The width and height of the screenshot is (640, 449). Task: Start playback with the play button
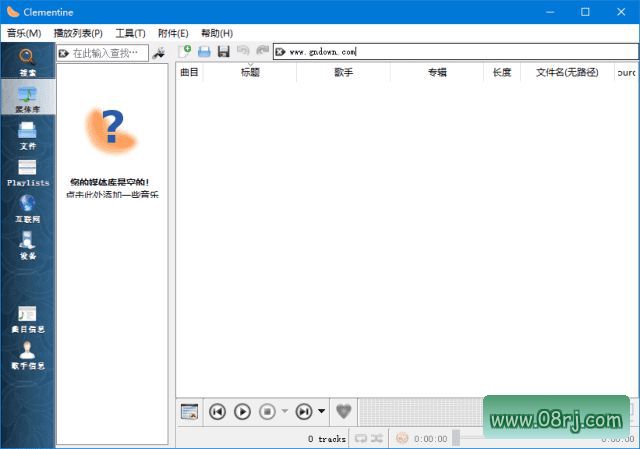pyautogui.click(x=242, y=411)
